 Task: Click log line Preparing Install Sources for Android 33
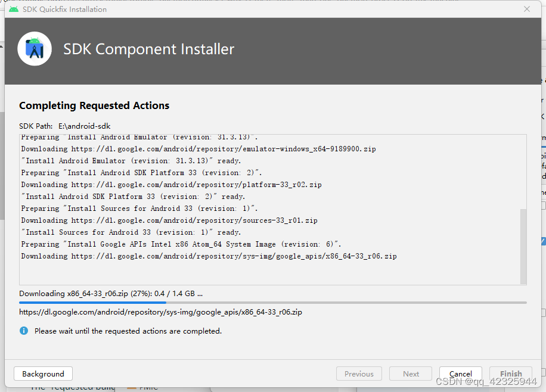tap(139, 209)
